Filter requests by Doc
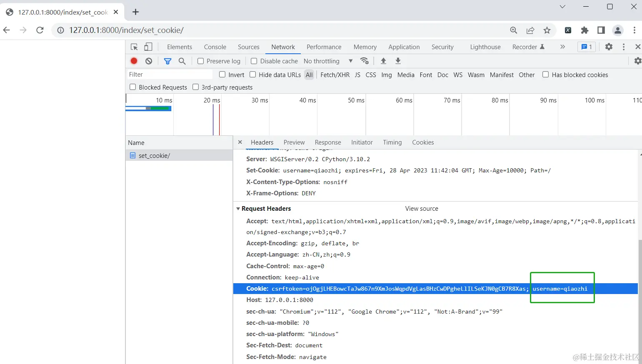 pyautogui.click(x=443, y=75)
